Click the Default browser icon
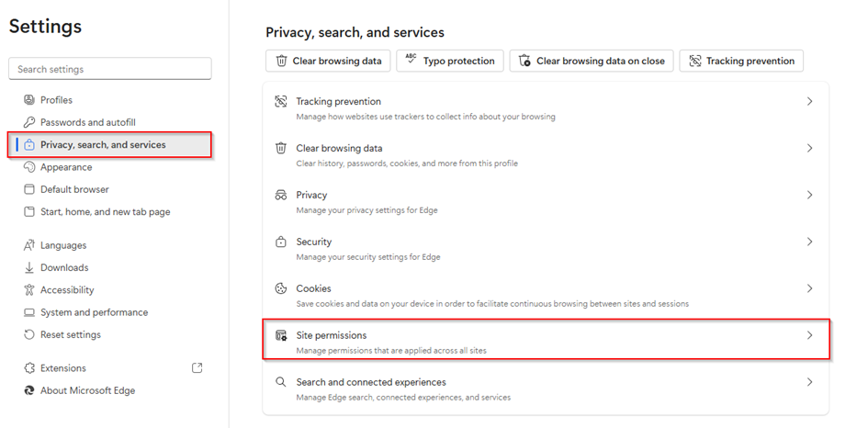Viewport: 868px width, 428px height. tap(29, 189)
